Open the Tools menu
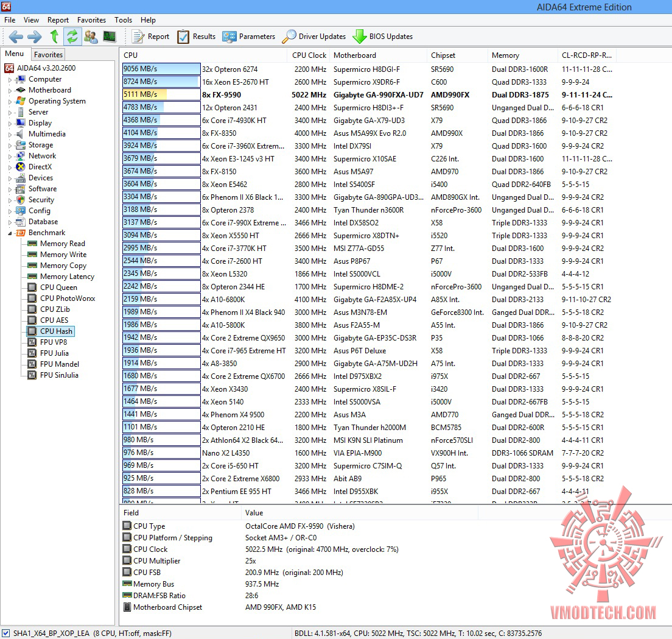 (x=124, y=19)
